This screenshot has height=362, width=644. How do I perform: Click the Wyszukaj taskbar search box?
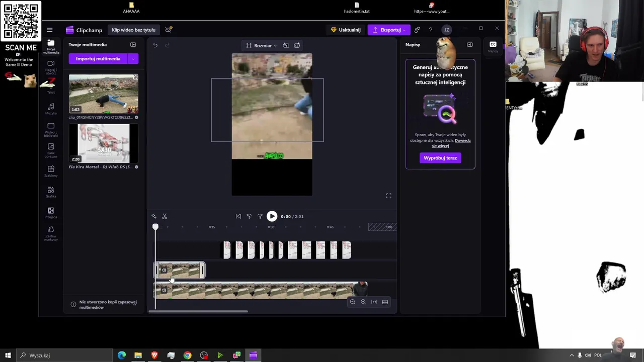tap(64, 355)
